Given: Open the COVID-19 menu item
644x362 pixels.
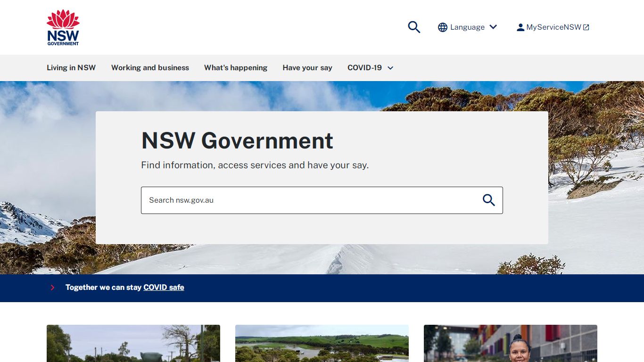Looking at the screenshot, I should (365, 67).
